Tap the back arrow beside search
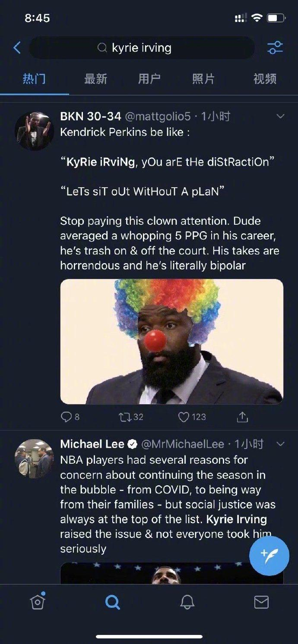298x644 pixels. (17, 47)
